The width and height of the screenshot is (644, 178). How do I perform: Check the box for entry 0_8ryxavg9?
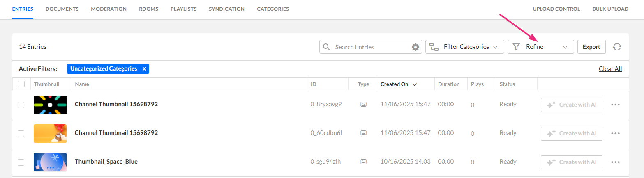click(x=21, y=105)
